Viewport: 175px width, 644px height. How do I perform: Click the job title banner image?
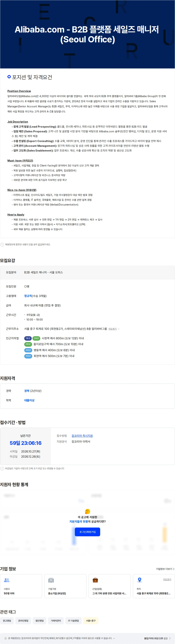[87, 34]
